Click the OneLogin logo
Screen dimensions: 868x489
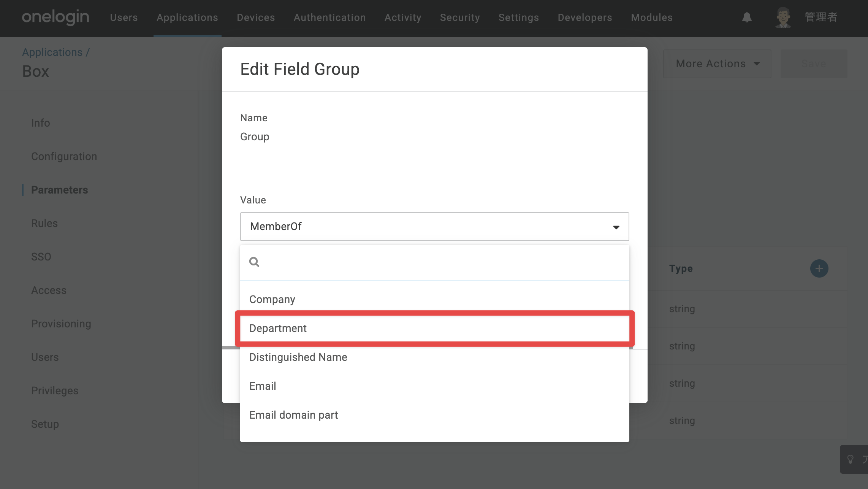(x=55, y=17)
